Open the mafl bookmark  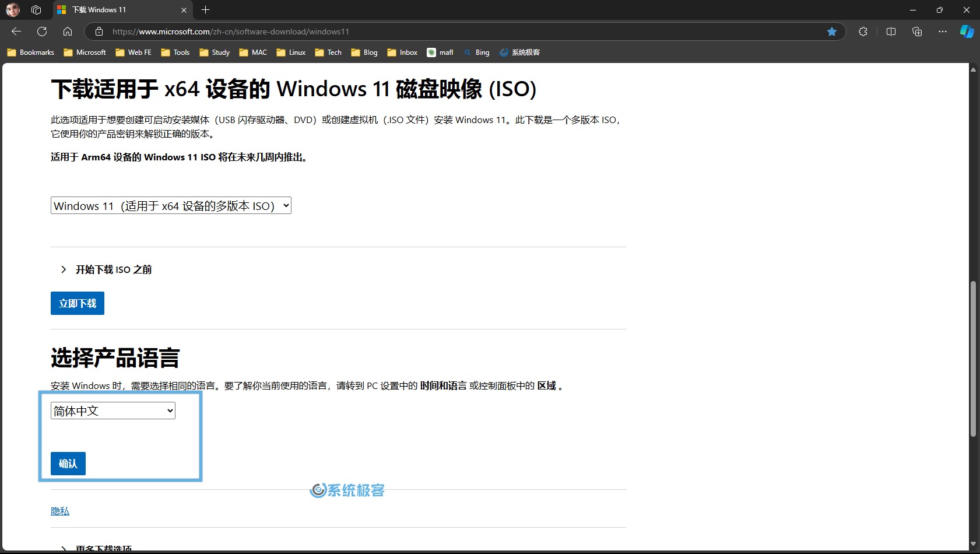coord(440,52)
